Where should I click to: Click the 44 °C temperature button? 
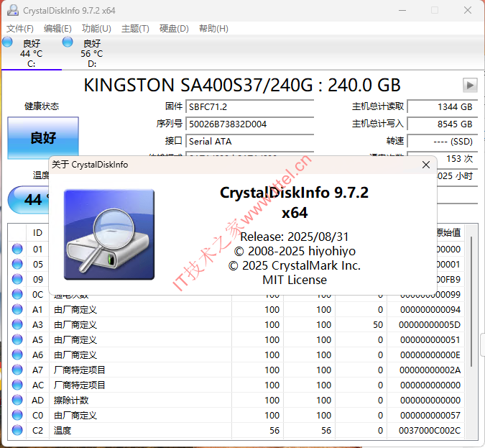[x=29, y=200]
